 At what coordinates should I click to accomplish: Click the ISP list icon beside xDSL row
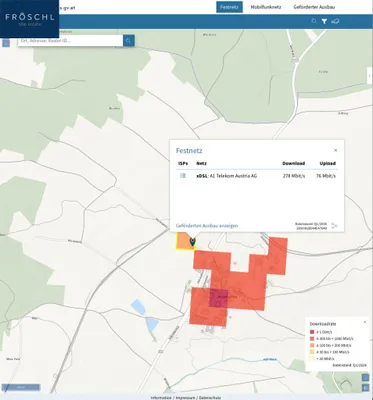point(183,175)
